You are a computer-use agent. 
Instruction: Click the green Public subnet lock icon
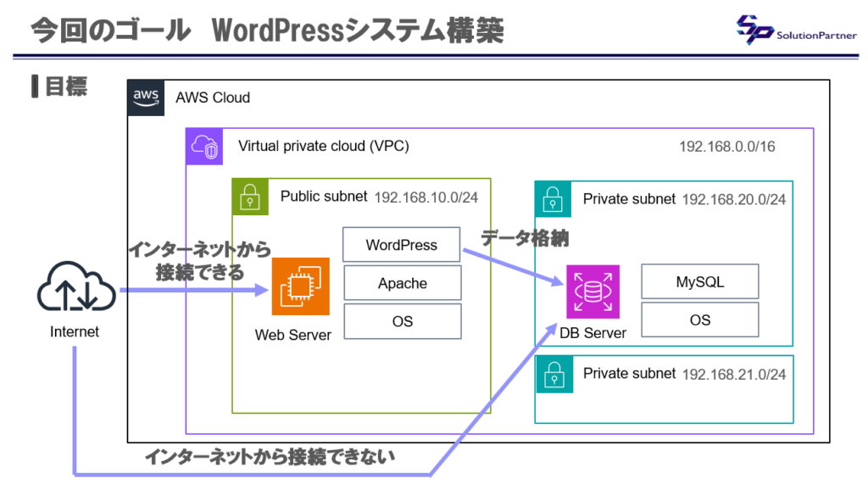click(250, 197)
